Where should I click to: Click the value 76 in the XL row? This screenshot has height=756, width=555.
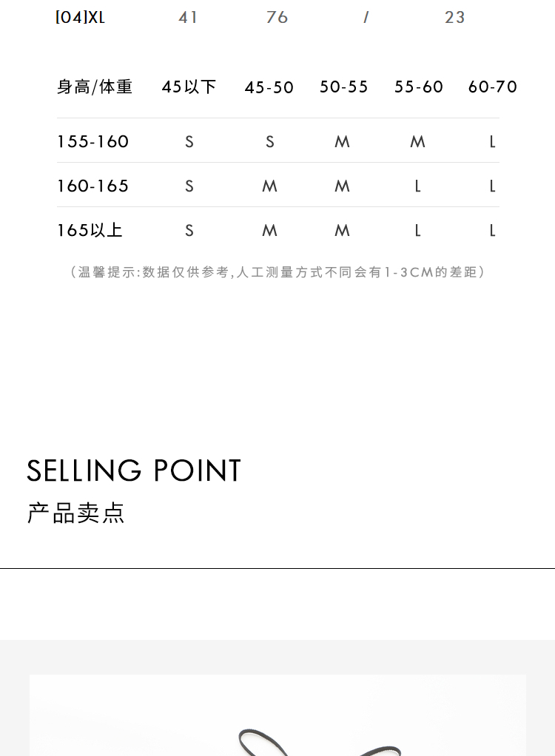point(277,17)
